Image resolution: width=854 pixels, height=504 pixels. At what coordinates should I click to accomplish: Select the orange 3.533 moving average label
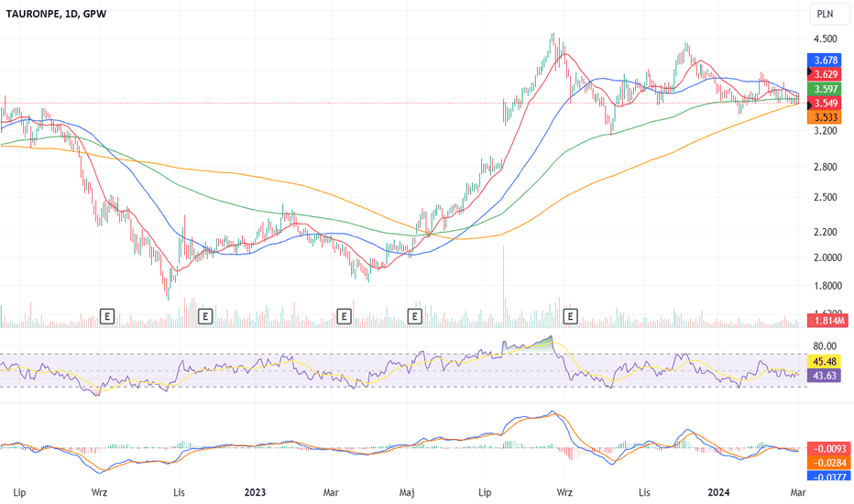(x=825, y=117)
